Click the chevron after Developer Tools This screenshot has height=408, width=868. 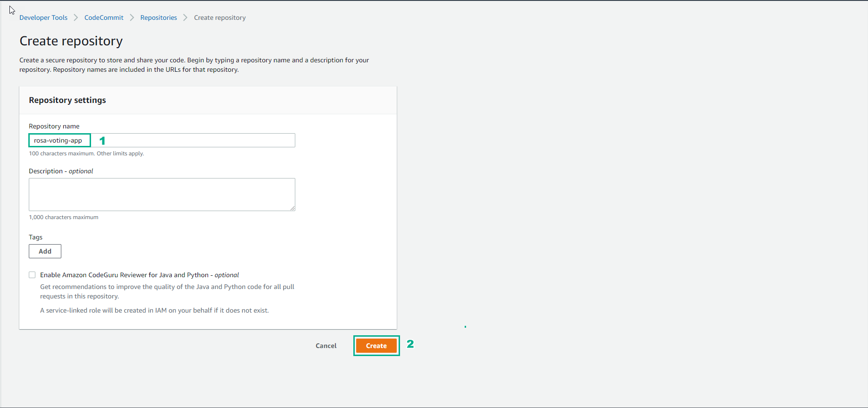76,17
